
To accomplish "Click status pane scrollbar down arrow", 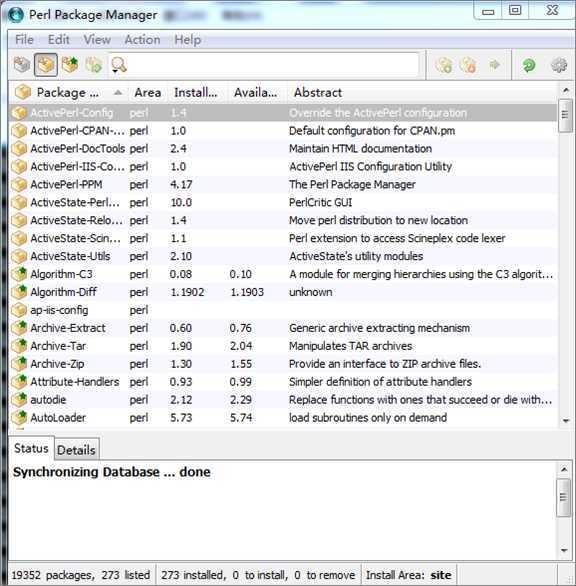I will tap(564, 550).
